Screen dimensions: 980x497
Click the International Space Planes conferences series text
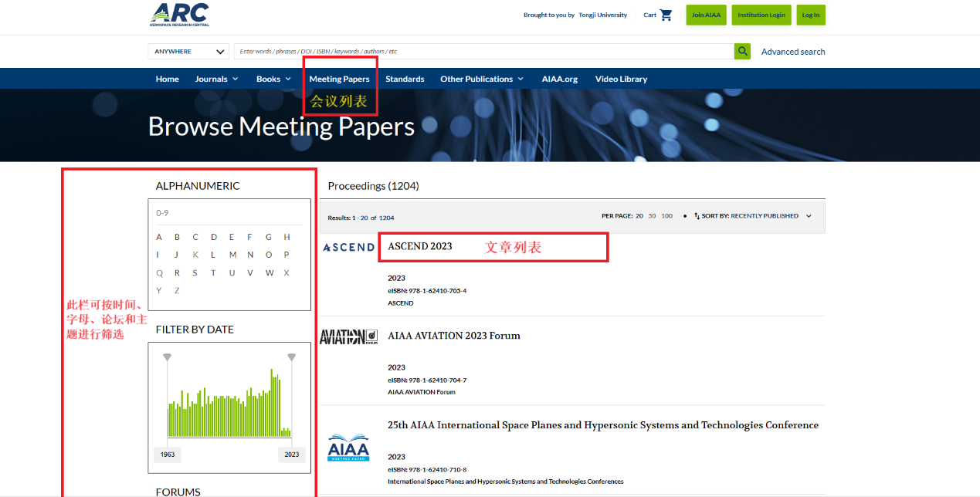[505, 482]
